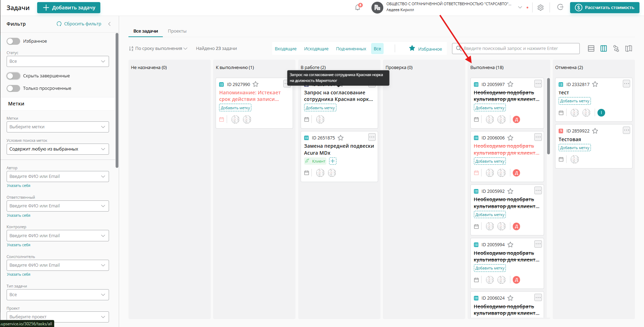644x327 pixels.
Task: Open the Статус dropdown
Action: click(x=58, y=61)
